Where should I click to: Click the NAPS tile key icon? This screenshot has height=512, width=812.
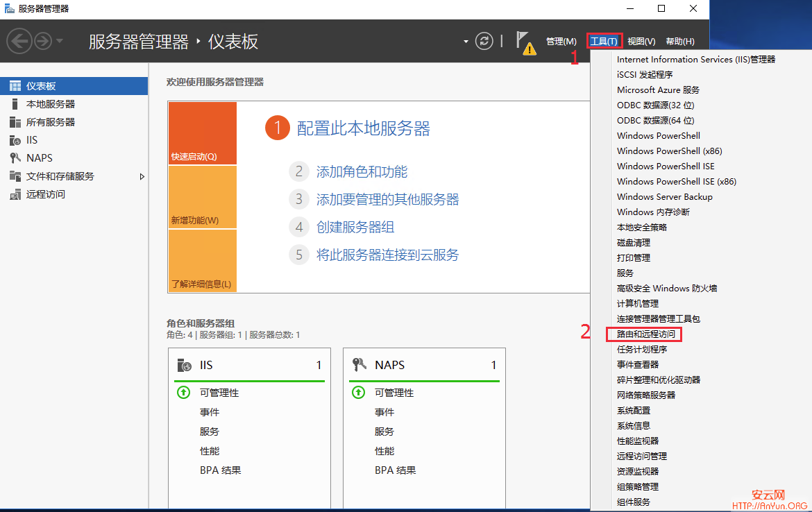click(360, 365)
